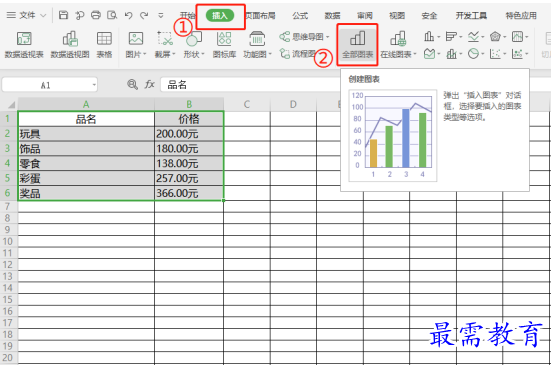Expand the 形状 shapes dropdown
Screen dimensions: 551x366
203,54
